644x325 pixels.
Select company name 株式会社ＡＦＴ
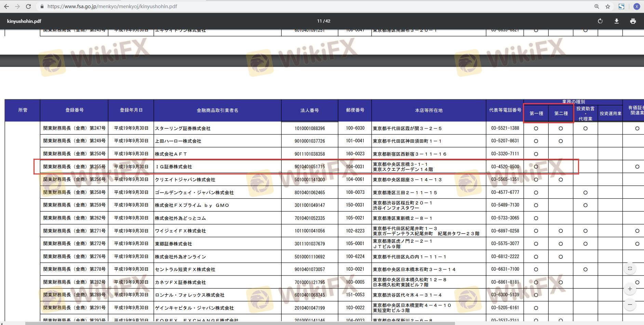coord(171,154)
